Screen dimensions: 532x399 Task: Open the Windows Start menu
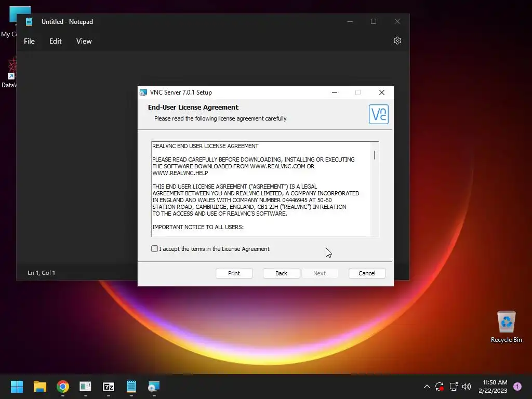(x=17, y=387)
